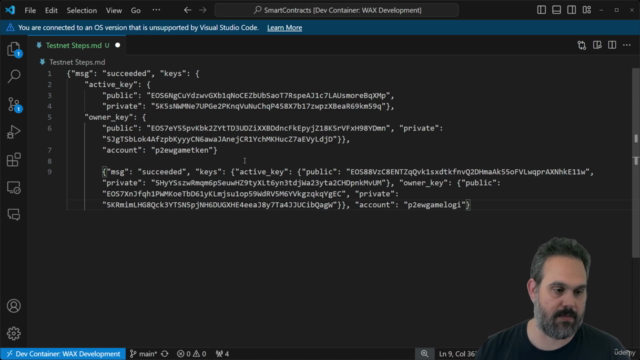
Task: Click the vertical editor scrollbar
Action: click(636, 163)
